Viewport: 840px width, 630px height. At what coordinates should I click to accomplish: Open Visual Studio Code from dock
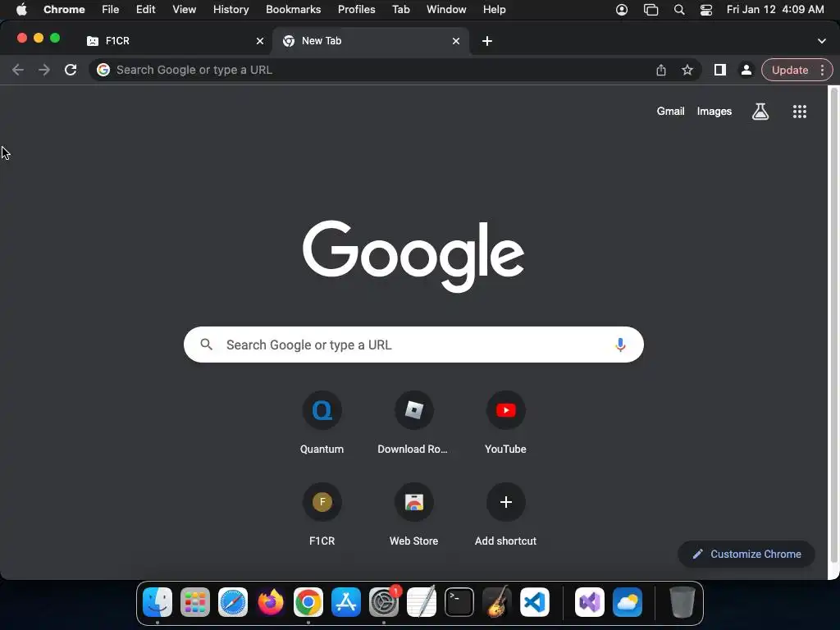click(535, 602)
